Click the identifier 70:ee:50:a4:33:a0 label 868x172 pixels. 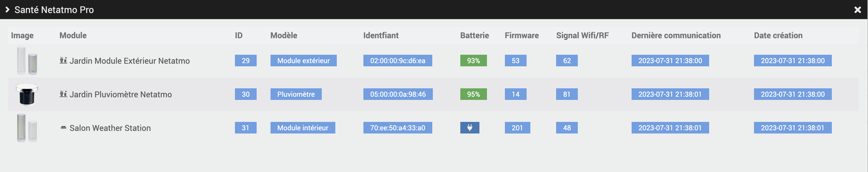click(397, 128)
